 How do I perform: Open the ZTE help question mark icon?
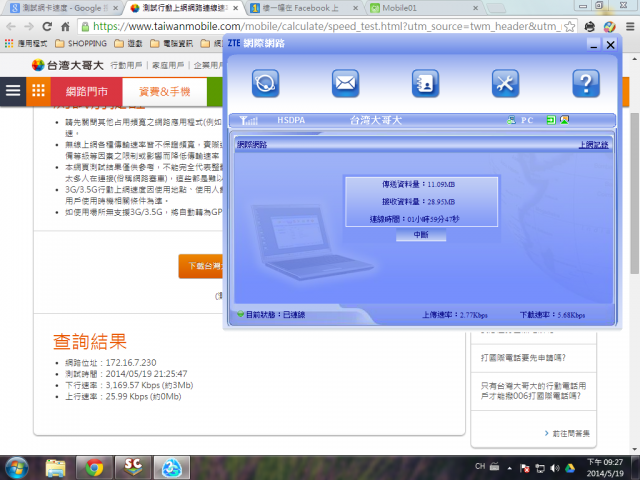point(586,84)
